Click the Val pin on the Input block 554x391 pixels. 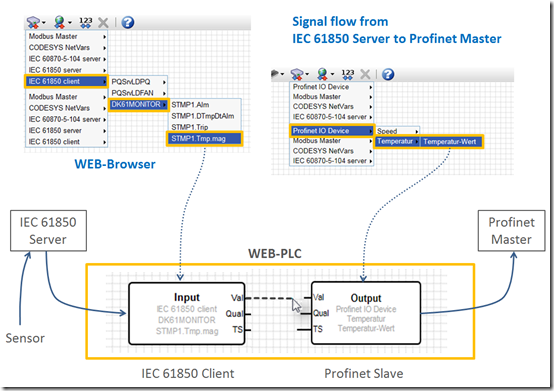click(x=237, y=298)
